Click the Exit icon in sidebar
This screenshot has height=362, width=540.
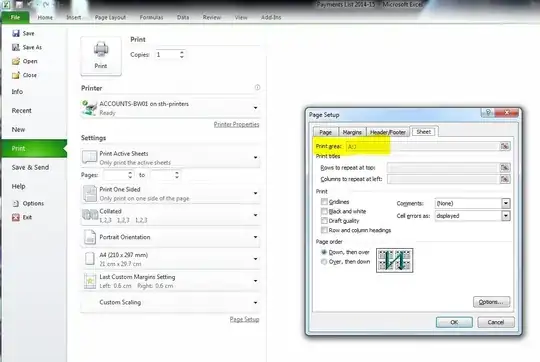coord(16,217)
